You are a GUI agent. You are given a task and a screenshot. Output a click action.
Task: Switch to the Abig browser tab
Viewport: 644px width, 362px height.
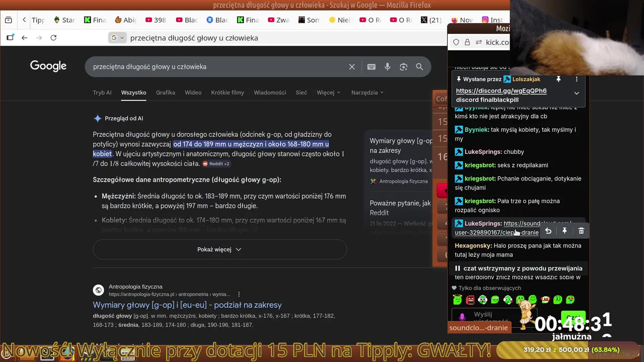125,20
